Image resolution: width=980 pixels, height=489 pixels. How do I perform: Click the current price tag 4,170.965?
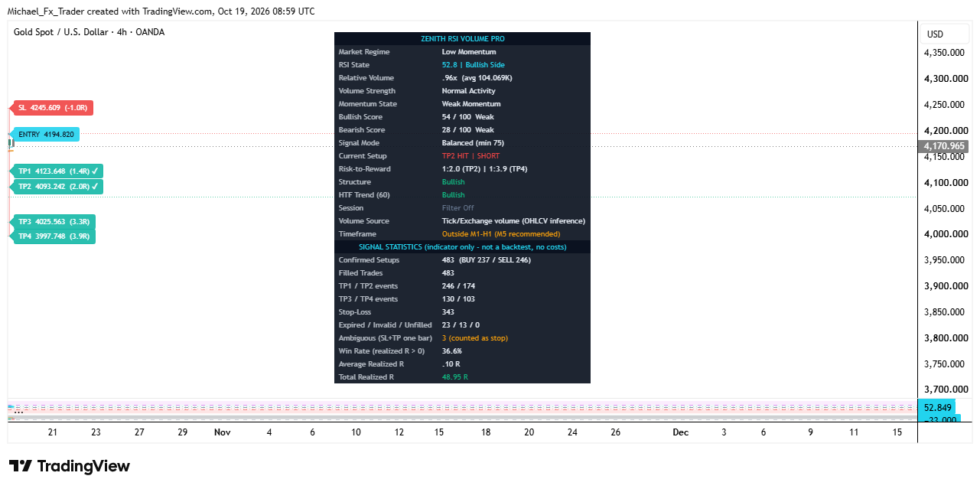click(x=943, y=146)
